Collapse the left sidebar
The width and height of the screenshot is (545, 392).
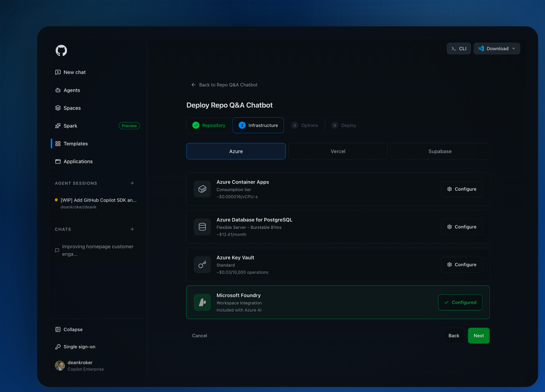pyautogui.click(x=69, y=329)
